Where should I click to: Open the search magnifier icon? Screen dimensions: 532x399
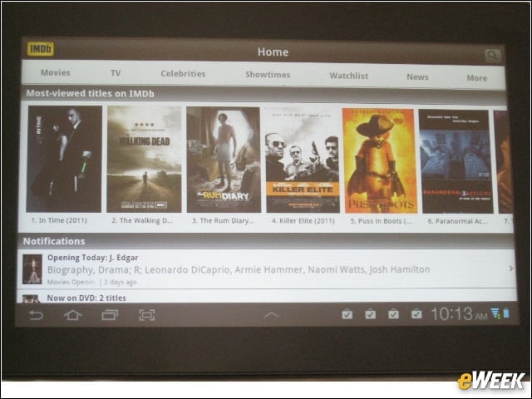492,55
